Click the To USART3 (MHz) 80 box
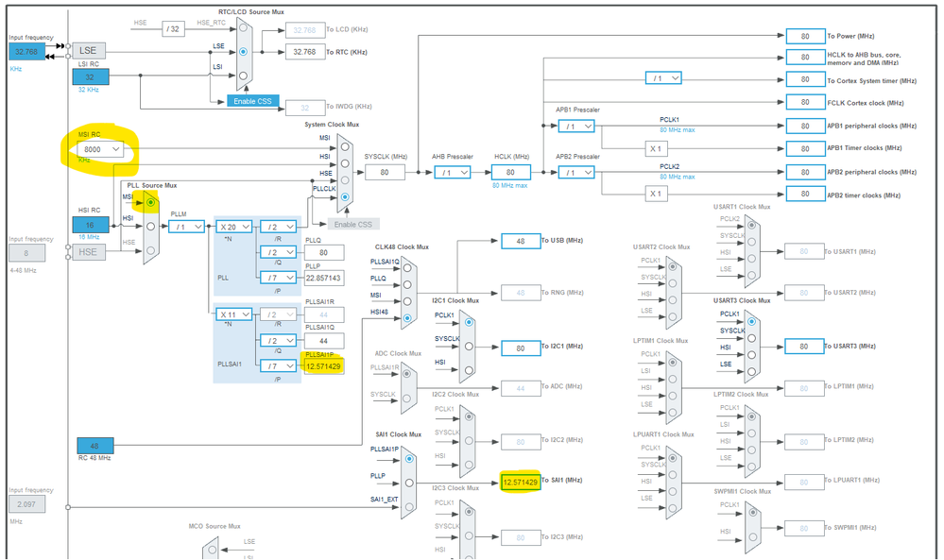 (x=804, y=347)
